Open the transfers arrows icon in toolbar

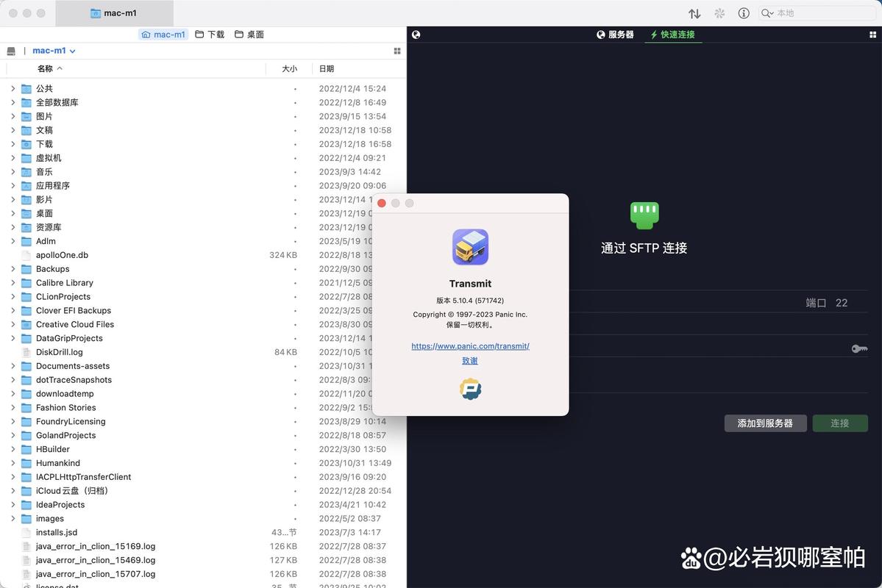point(694,13)
